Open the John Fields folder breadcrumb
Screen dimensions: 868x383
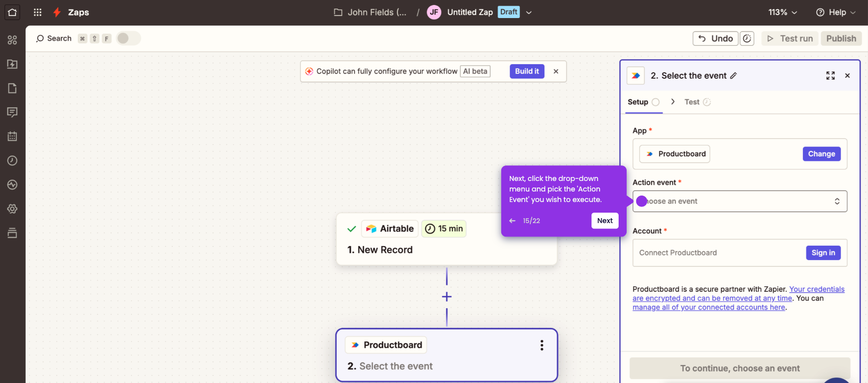point(370,12)
